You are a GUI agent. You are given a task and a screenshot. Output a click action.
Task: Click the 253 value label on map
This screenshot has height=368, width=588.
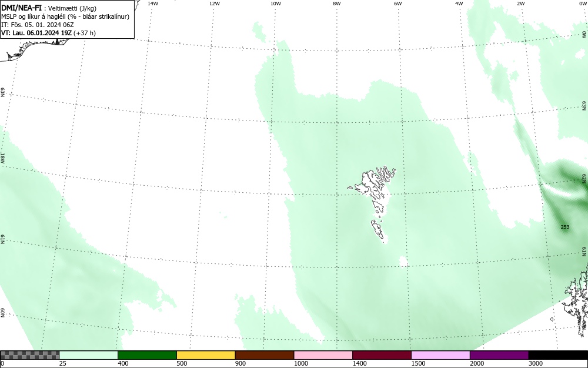[x=564, y=227]
